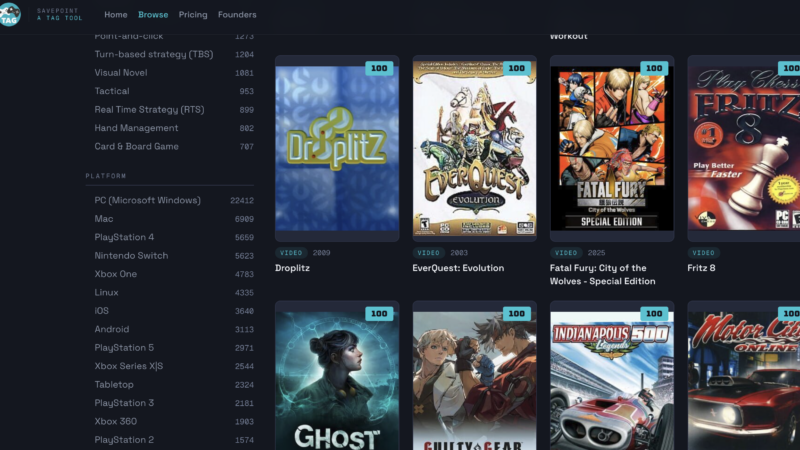
Task: Click the VIDEO tag under EverQuest
Action: tap(429, 253)
